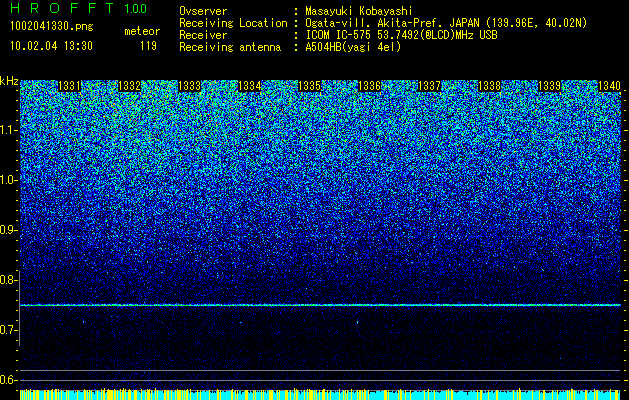Click the meteor label

(142, 31)
